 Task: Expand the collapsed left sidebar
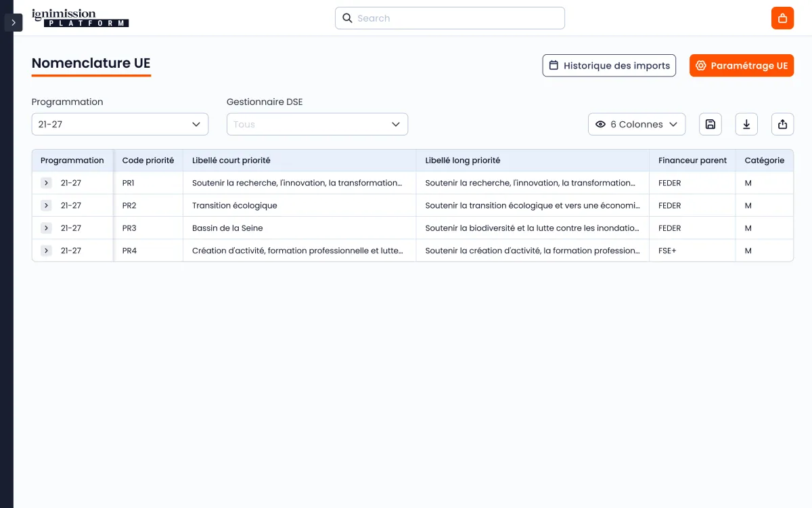[x=14, y=22]
